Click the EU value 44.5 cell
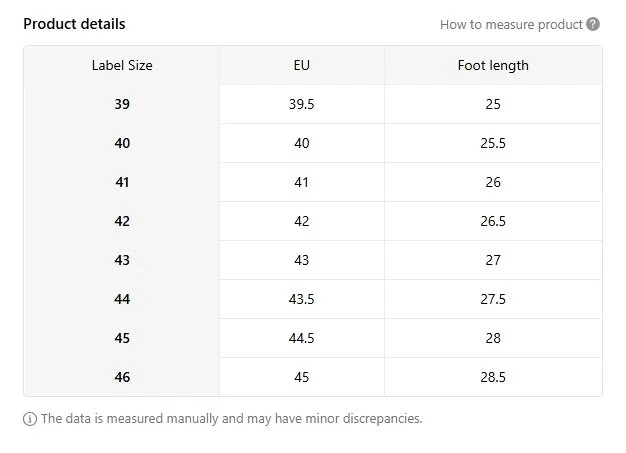 coord(302,338)
